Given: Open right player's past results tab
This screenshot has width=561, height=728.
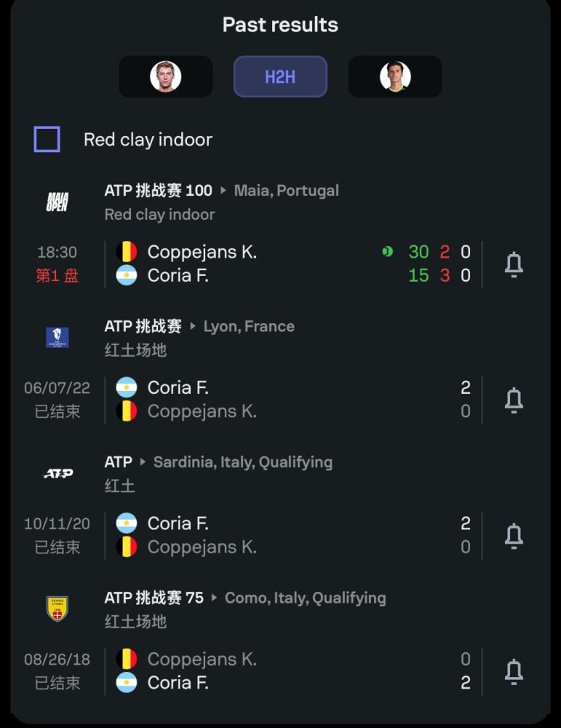Looking at the screenshot, I should [x=395, y=76].
